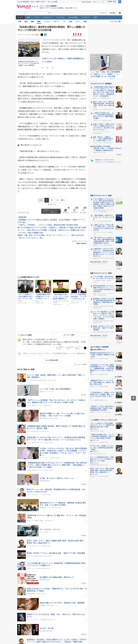
Task: Click the ウェブ検索 input at top right
Action: click(102, 2)
